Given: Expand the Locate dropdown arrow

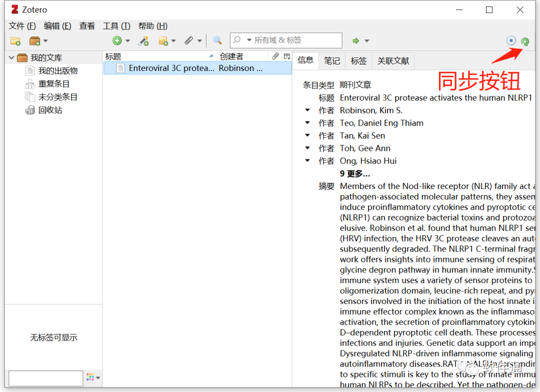Looking at the screenshot, I should coord(367,41).
